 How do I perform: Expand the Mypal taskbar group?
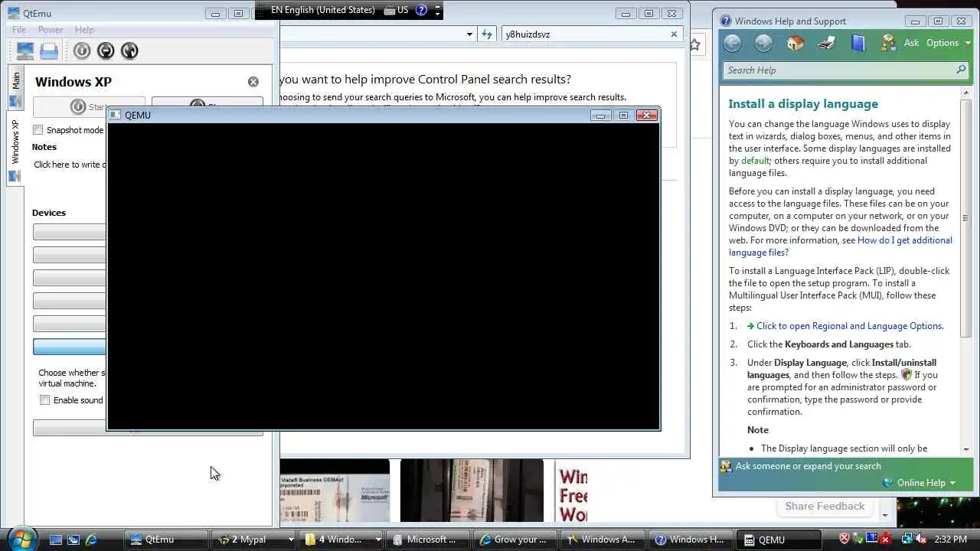pyautogui.click(x=291, y=540)
